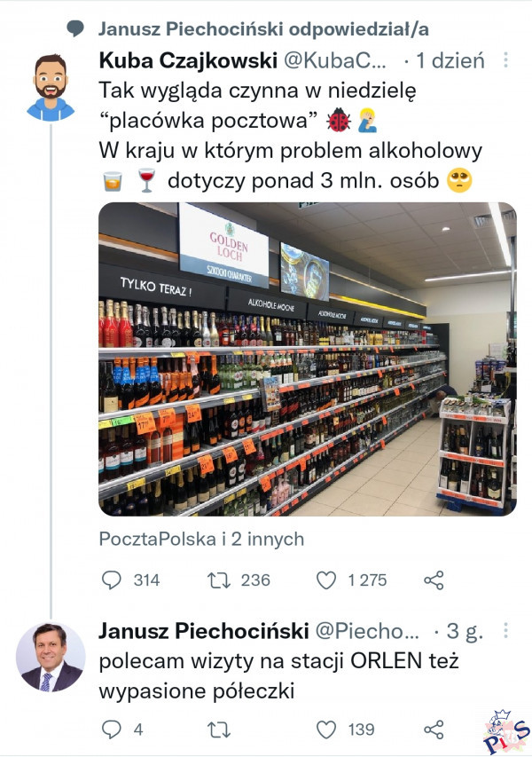Open replies on Kuba Czajkowski's tweet
The height and width of the screenshot is (757, 532).
pyautogui.click(x=112, y=580)
